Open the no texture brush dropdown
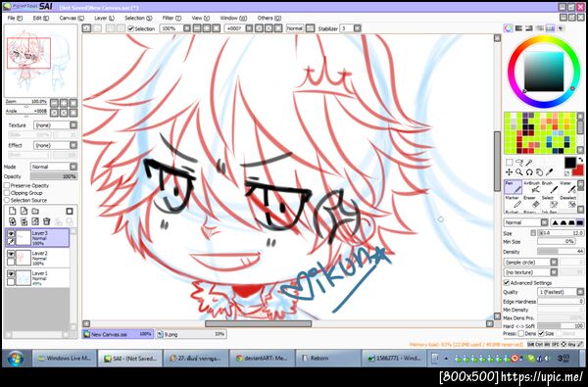 point(530,272)
